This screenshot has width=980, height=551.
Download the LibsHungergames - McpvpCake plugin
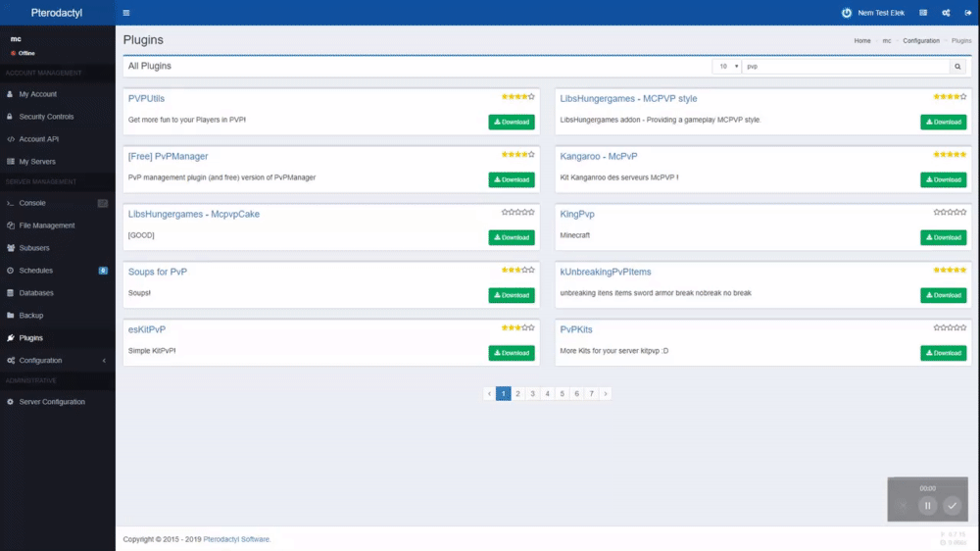point(512,237)
